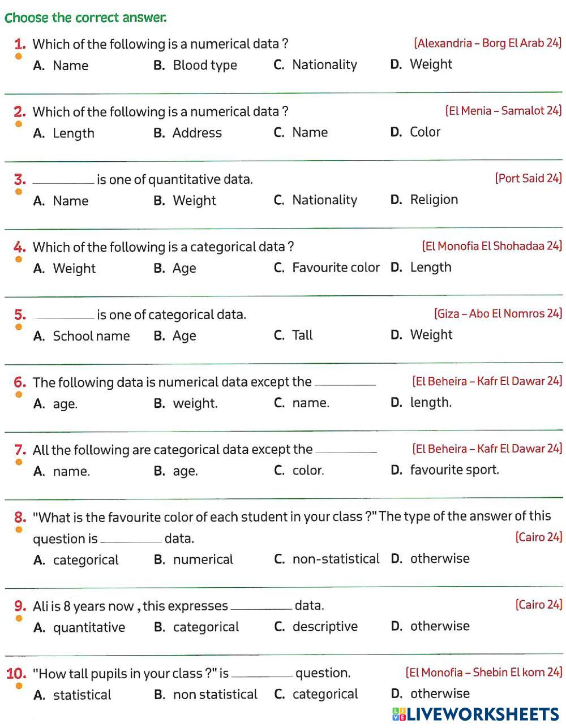Screen dimensions: 566x728
Task: Click the LiveWorksheets logo icon
Action: pyautogui.click(x=398, y=714)
